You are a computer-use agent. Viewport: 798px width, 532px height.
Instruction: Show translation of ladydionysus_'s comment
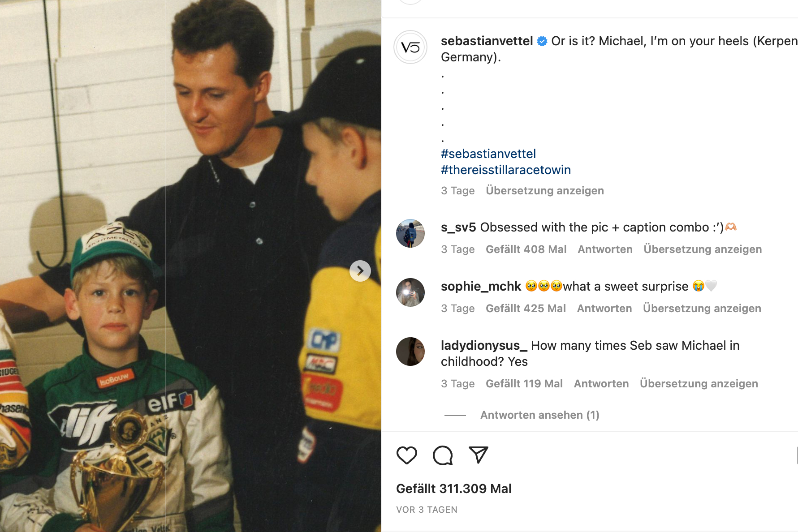point(699,384)
